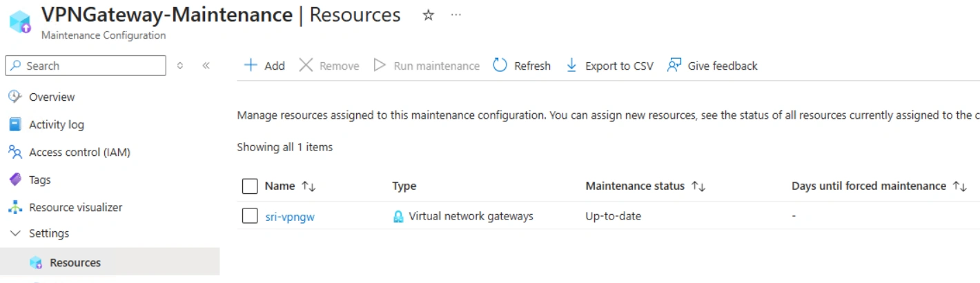The height and width of the screenshot is (283, 980).
Task: Click the Refresh circular arrow icon
Action: (x=500, y=66)
